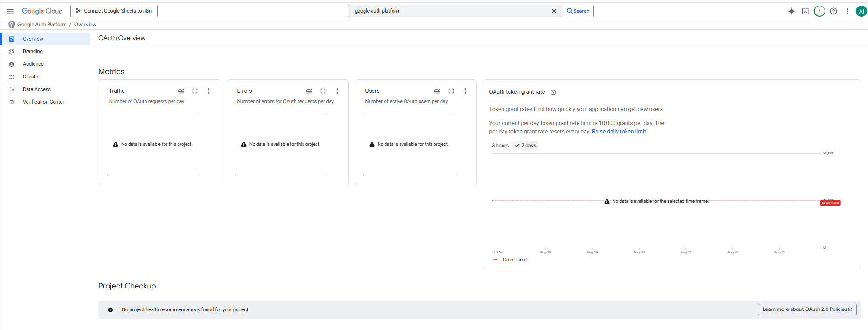Open more options for the Errors chart
The height and width of the screenshot is (330, 868).
[337, 91]
